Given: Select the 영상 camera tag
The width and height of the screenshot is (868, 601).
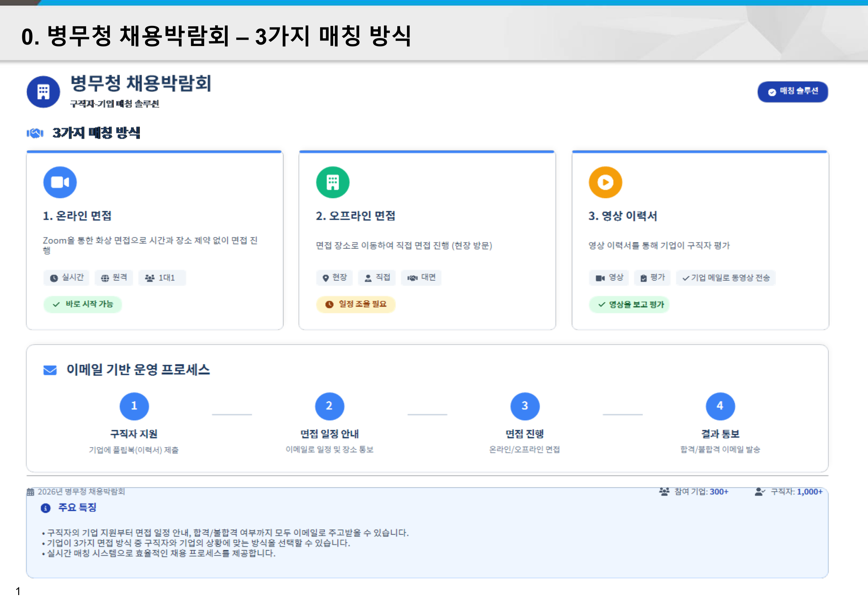Looking at the screenshot, I should coord(609,277).
